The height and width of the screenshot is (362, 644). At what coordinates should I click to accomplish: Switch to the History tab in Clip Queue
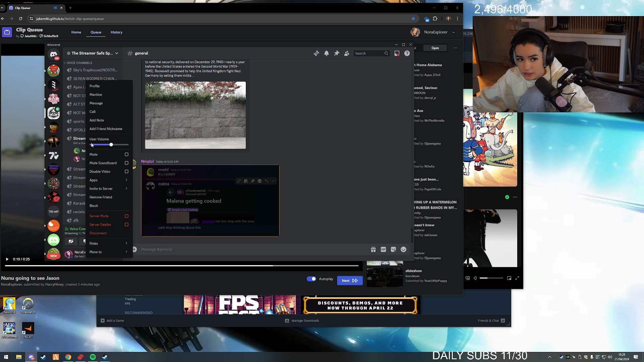pyautogui.click(x=116, y=32)
